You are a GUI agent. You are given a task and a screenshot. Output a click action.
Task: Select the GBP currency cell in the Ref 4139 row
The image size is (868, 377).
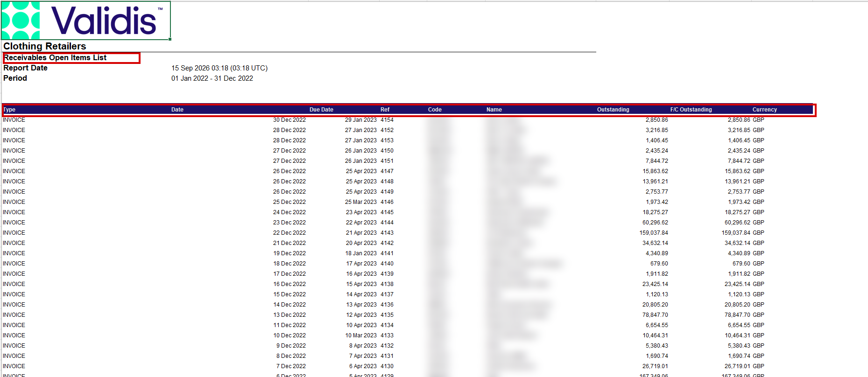[x=758, y=274]
